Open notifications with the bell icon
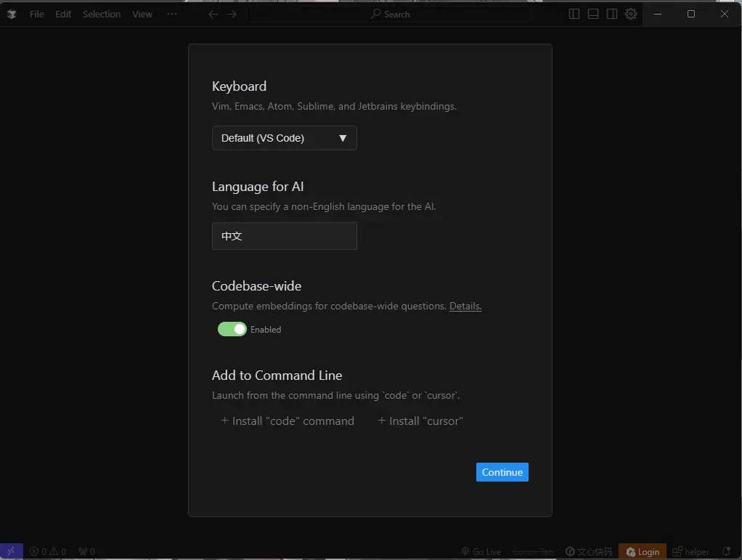The width and height of the screenshot is (742, 560). click(x=726, y=551)
